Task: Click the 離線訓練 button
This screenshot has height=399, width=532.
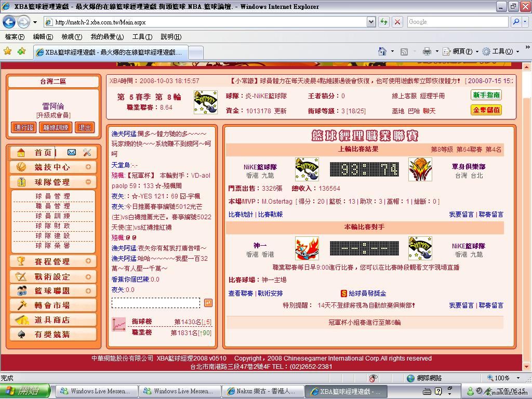Action: pos(56,128)
